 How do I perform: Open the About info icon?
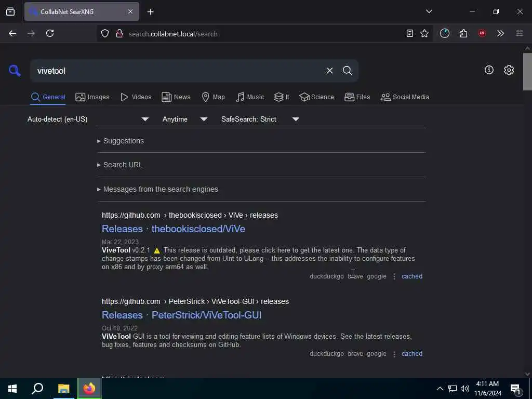point(489,70)
